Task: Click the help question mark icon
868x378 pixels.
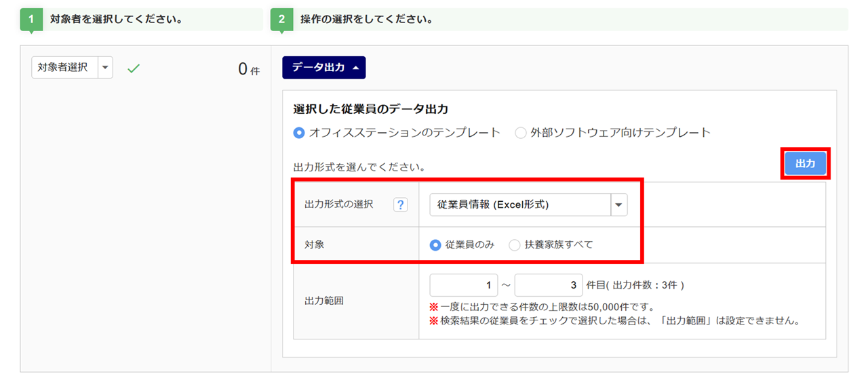Action: [x=400, y=205]
